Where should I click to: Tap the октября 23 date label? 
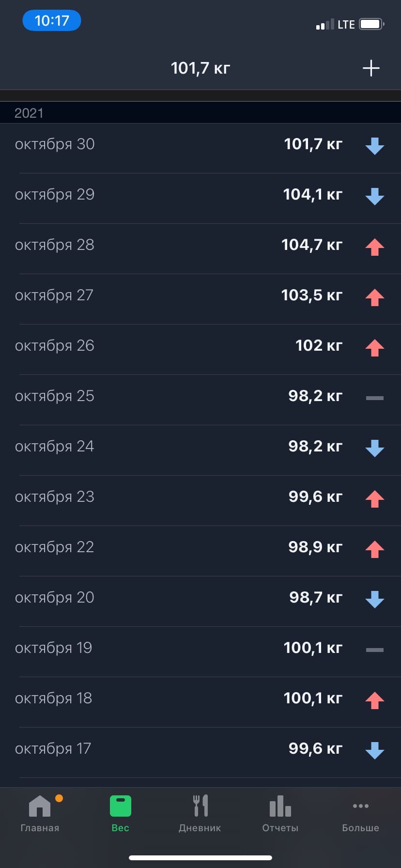pos(55,497)
